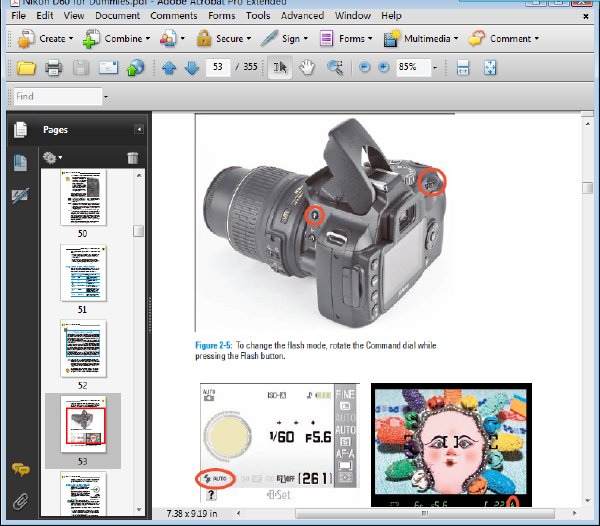Click the thumbnail panel scrollbar handle

click(139, 231)
